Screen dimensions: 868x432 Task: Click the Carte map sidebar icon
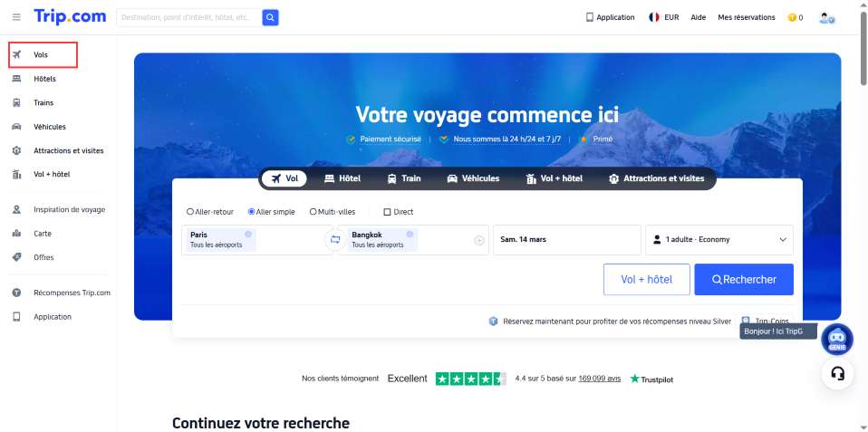(16, 234)
